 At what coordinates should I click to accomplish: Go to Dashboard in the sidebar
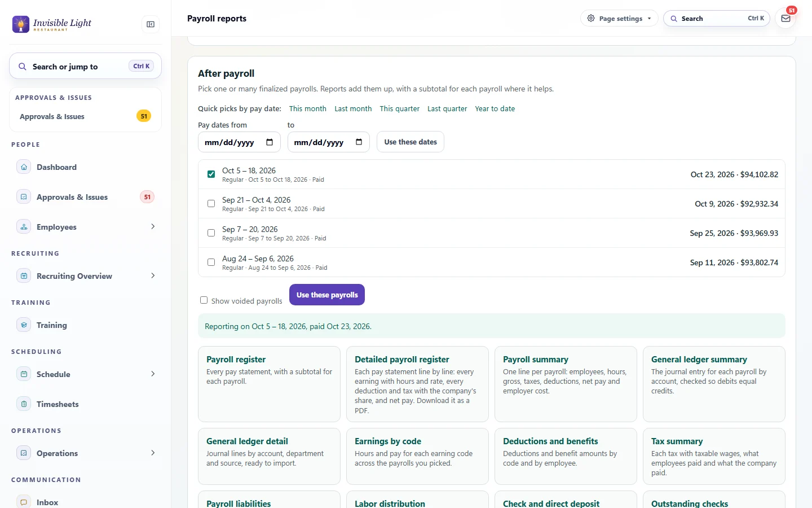click(86, 167)
